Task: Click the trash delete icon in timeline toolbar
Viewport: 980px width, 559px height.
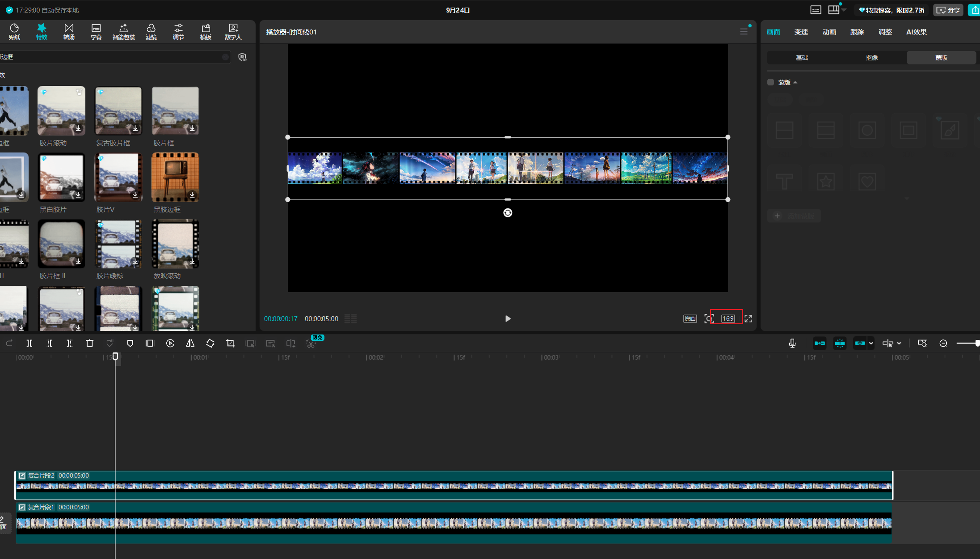Action: tap(89, 343)
